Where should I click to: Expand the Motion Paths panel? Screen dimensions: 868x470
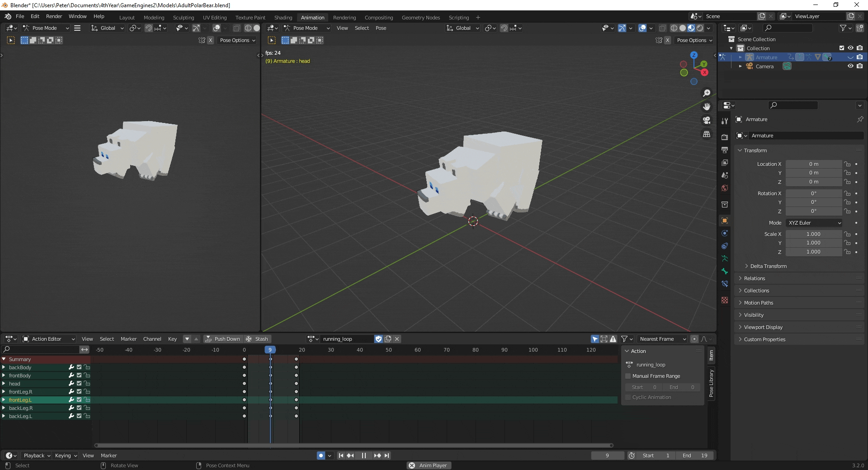coord(758,303)
